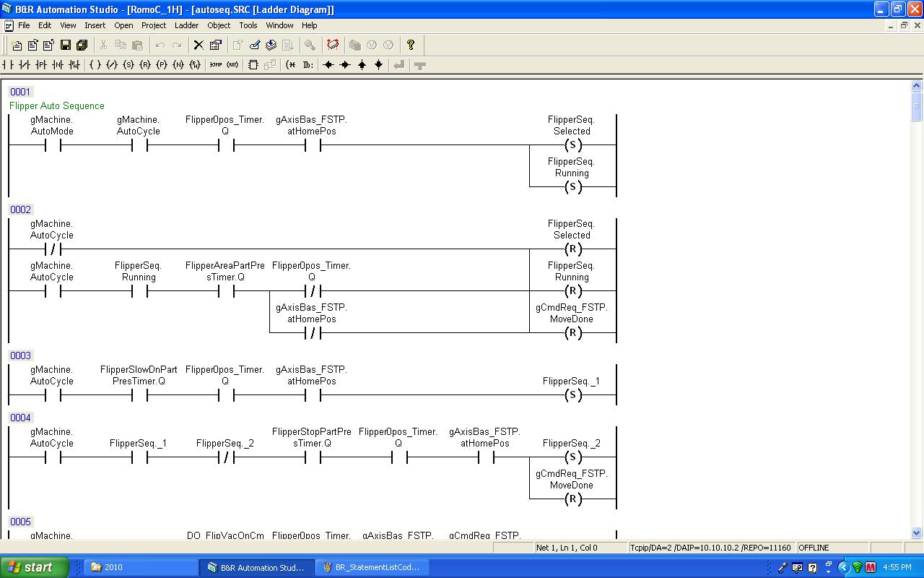
Task: Click the New document toolbar icon
Action: click(17, 45)
